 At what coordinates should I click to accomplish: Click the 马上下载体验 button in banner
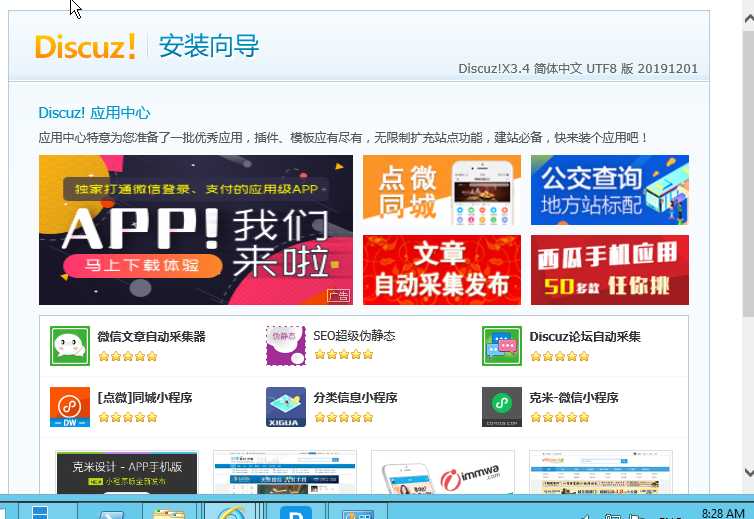click(x=142, y=266)
